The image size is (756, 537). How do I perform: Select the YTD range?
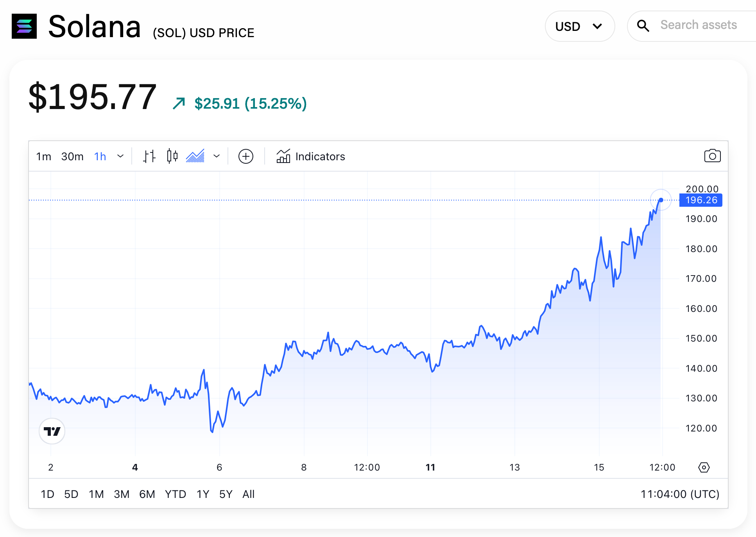[x=176, y=494]
